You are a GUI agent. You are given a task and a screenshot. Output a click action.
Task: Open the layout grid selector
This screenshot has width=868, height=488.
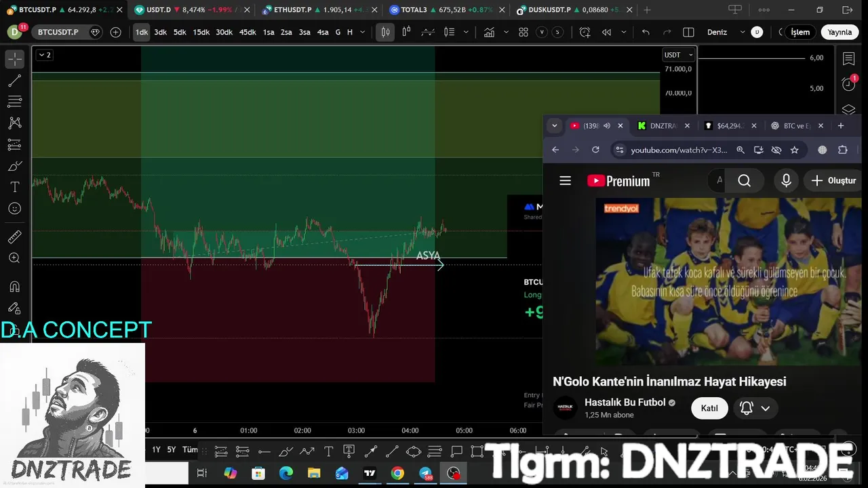coord(524,32)
